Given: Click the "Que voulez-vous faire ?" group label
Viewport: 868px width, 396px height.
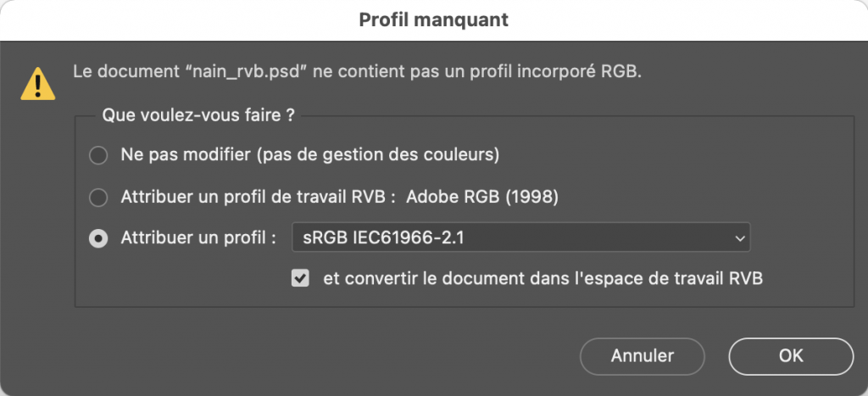Looking at the screenshot, I should click(x=198, y=115).
